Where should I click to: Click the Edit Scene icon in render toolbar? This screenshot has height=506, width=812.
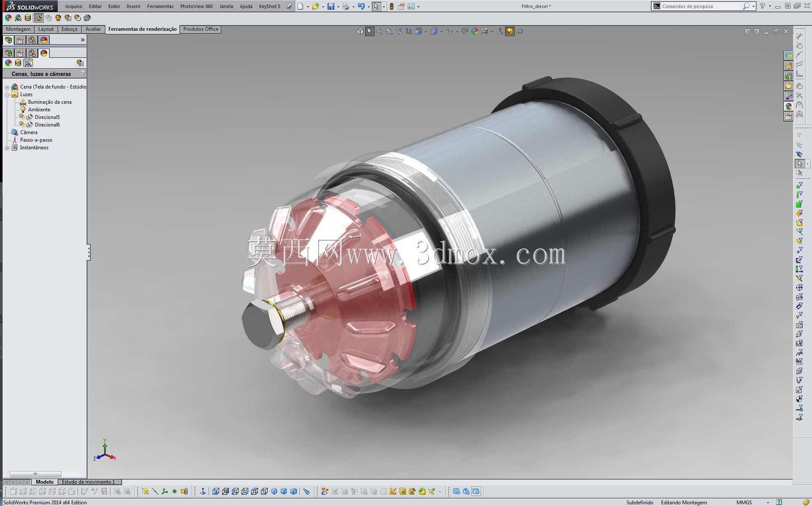pos(18,18)
